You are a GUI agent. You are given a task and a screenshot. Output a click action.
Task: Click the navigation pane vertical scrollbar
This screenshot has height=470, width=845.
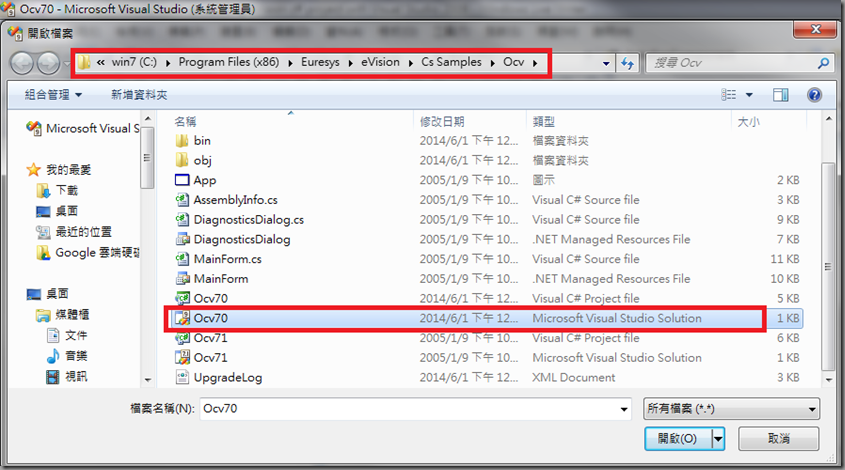[x=147, y=156]
